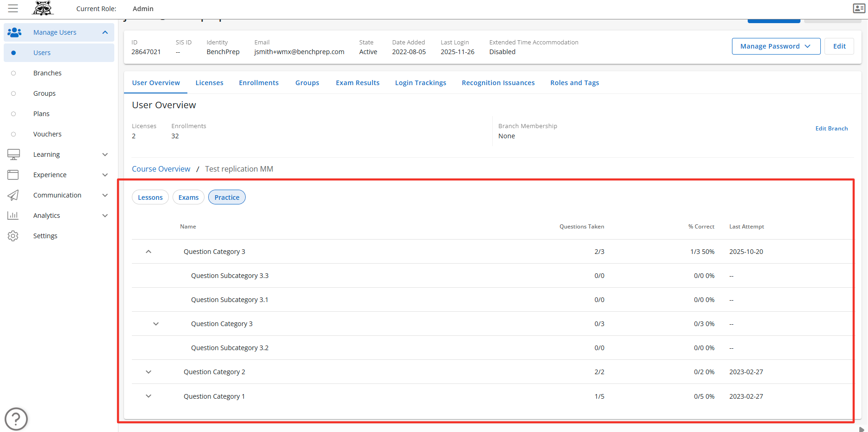Select the Branches radio item
Screen dimensions: 868x432
[x=13, y=73]
